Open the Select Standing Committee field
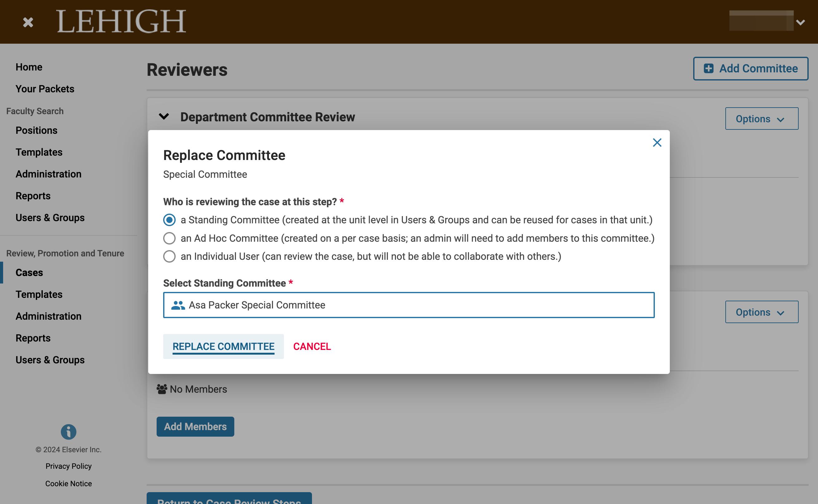This screenshot has height=504, width=818. 409,305
